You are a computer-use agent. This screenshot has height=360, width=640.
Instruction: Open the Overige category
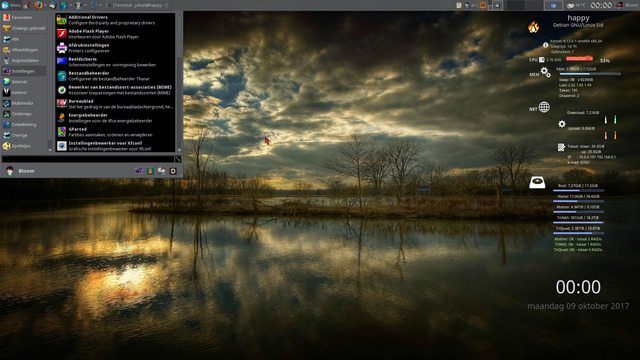[24, 135]
